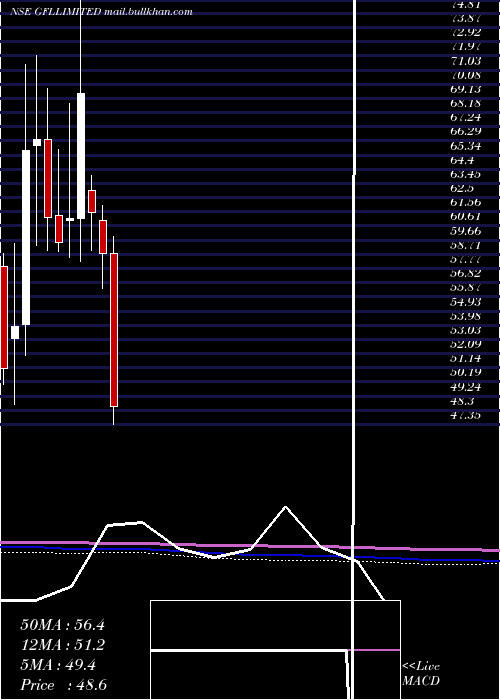The width and height of the screenshot is (500, 700).
Task: Click the 48.3 price axis label
Action: click(x=462, y=401)
